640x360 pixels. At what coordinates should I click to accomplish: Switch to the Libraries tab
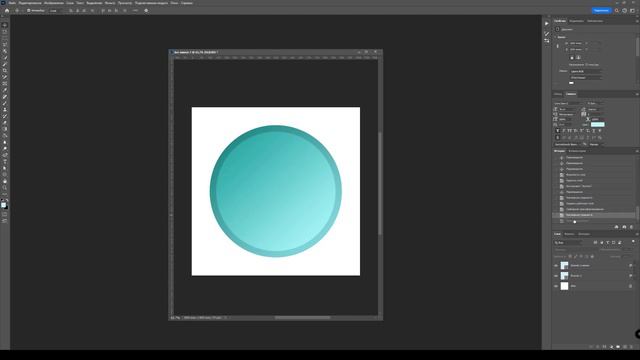pos(595,21)
